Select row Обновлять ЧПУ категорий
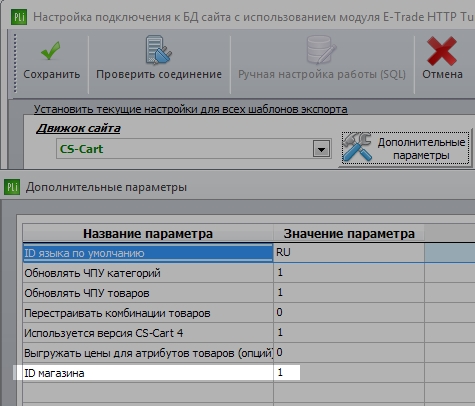The image size is (475, 406). tap(148, 273)
